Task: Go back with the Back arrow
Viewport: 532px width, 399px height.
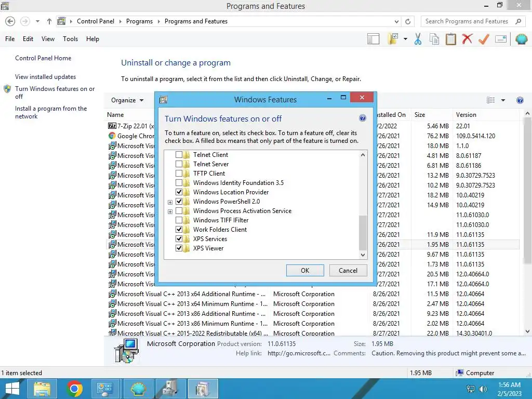Action: click(10, 21)
